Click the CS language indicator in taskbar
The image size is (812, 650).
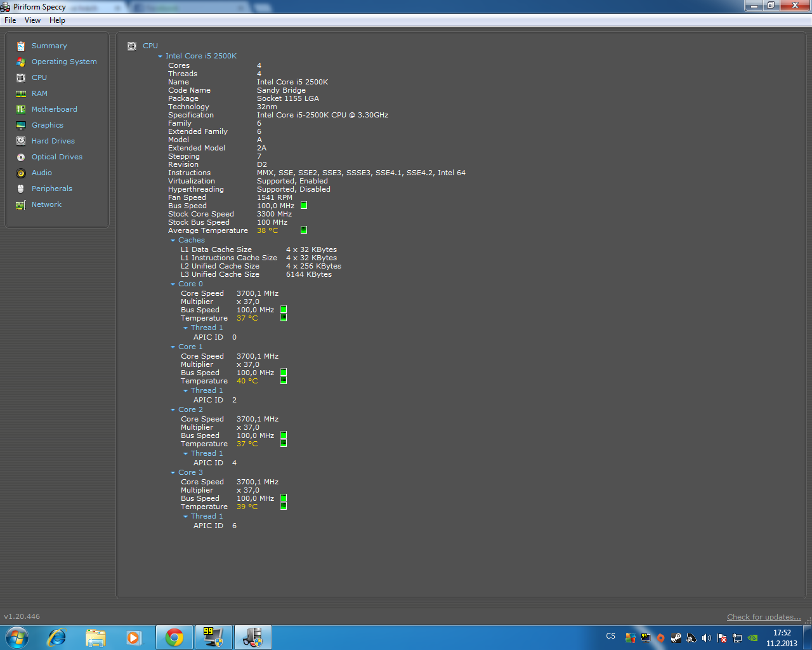click(611, 636)
